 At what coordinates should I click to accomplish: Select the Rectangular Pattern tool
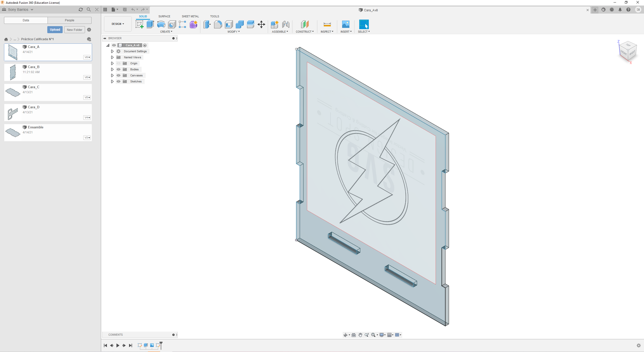182,24
